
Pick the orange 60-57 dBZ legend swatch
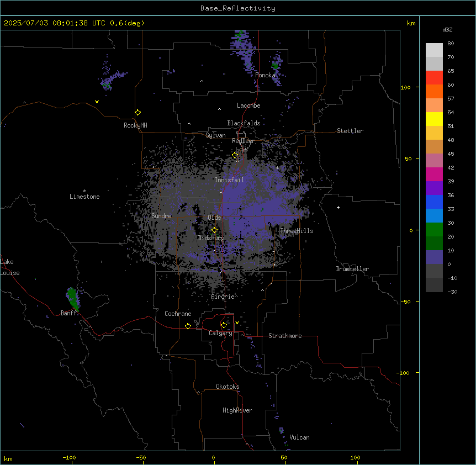tap(434, 91)
